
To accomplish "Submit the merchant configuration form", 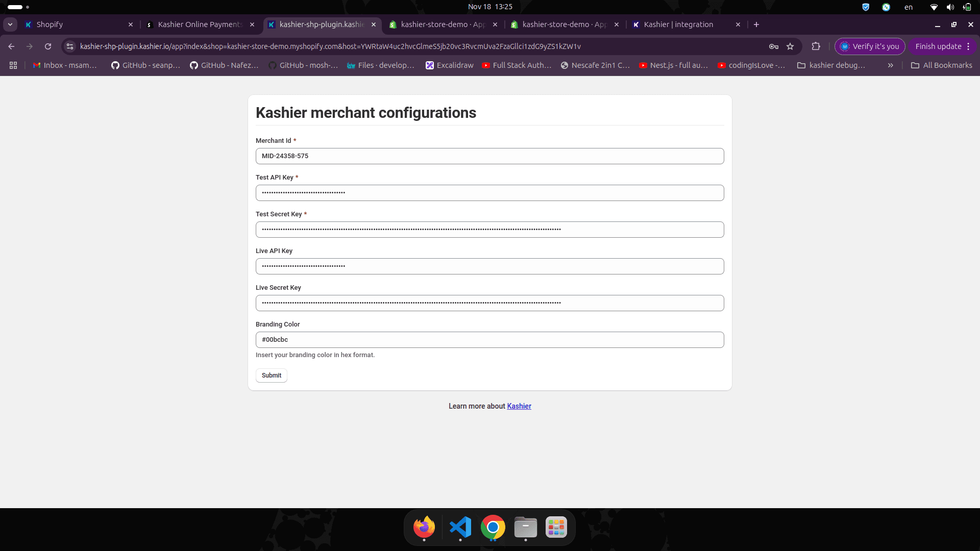I will (x=272, y=375).
